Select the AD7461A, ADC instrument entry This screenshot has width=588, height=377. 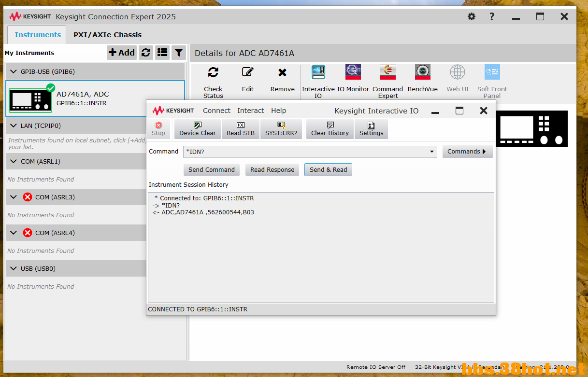tap(95, 98)
